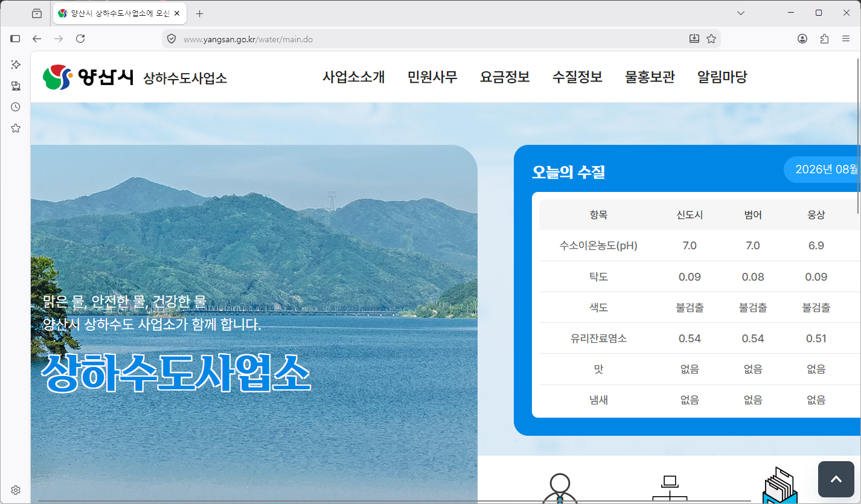This screenshot has width=861, height=504.
Task: Click the page vertical scrollbar
Action: (858, 136)
